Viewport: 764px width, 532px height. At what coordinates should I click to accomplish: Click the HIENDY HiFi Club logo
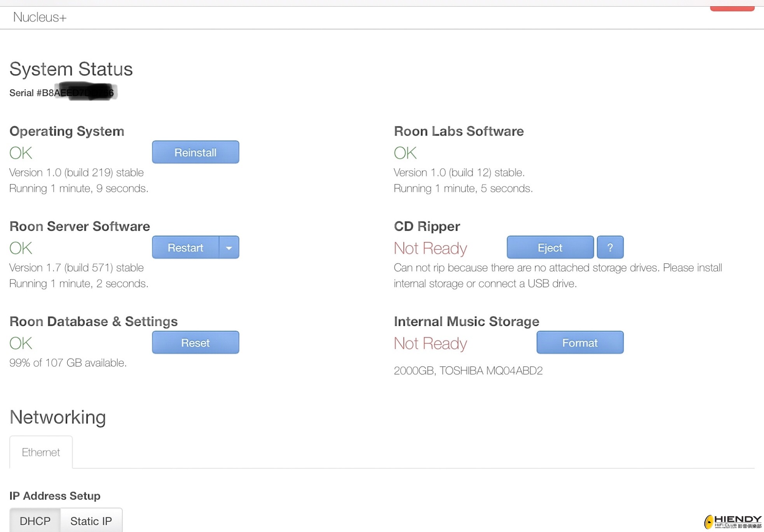732,522
